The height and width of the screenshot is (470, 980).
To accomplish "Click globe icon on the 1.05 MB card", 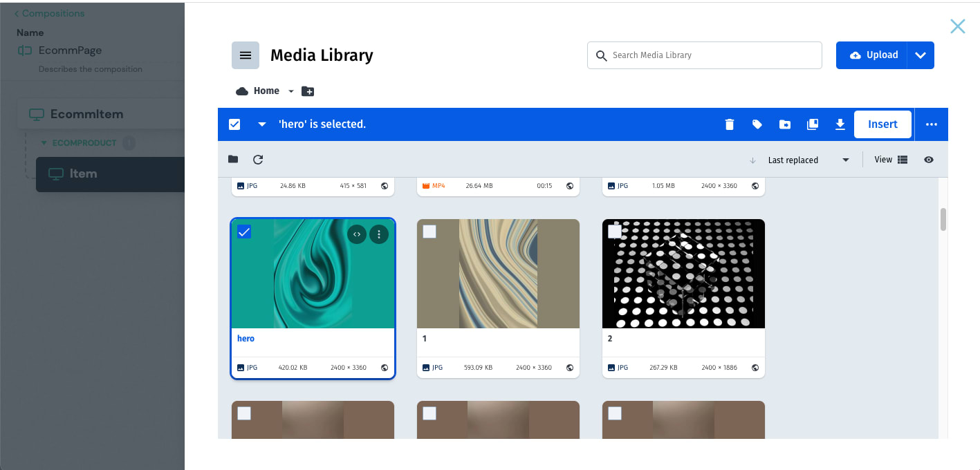I will pos(755,186).
